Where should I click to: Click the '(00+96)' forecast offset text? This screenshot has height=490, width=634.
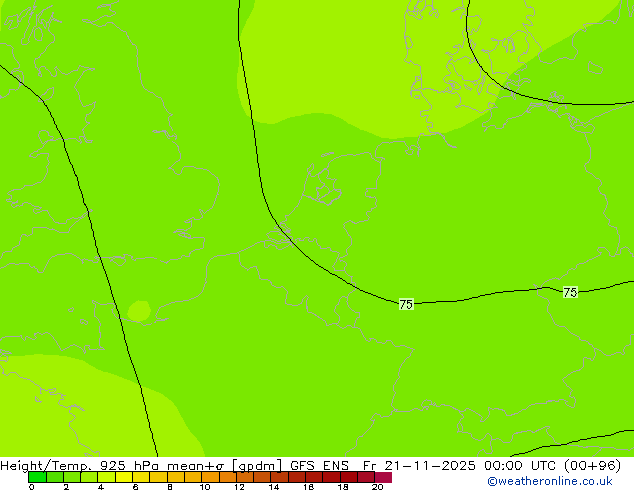click(x=592, y=465)
